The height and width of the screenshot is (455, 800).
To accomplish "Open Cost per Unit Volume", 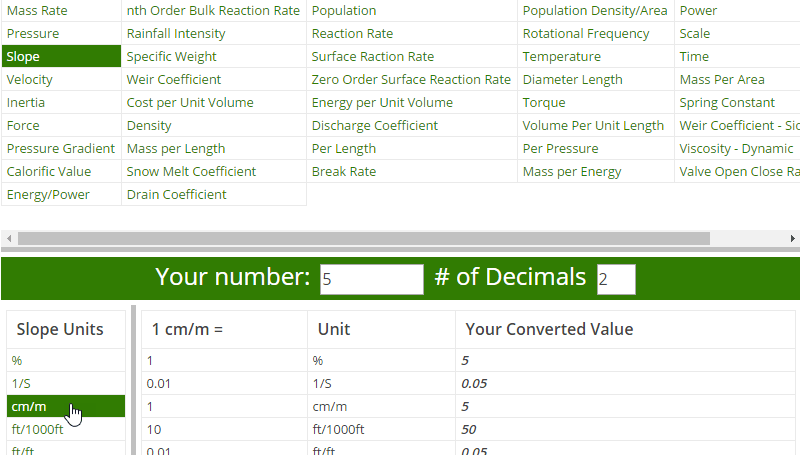I will pyautogui.click(x=190, y=103).
